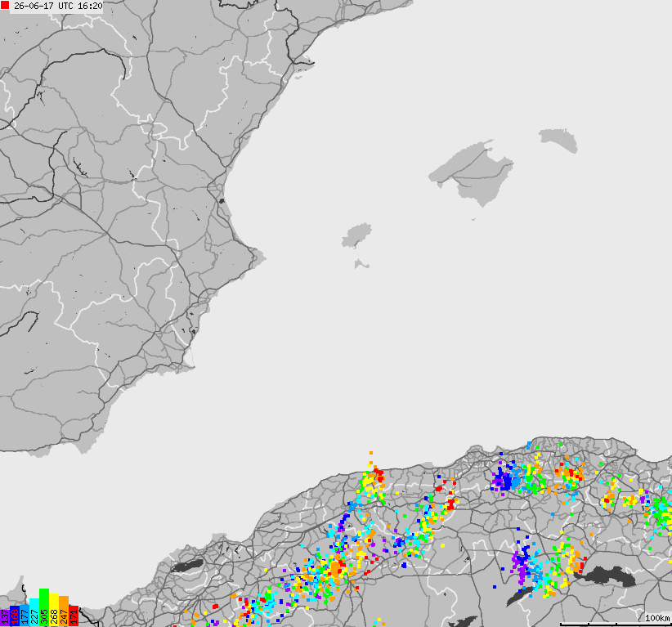Select the purple legend bar labeled 137
672x627 pixels.
[x=5, y=618]
